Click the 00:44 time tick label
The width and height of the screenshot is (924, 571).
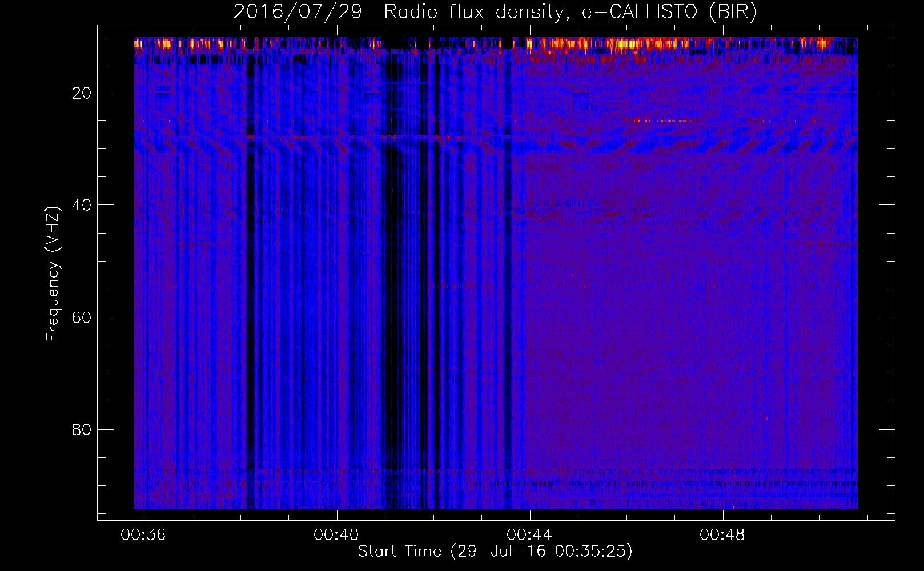point(529,534)
